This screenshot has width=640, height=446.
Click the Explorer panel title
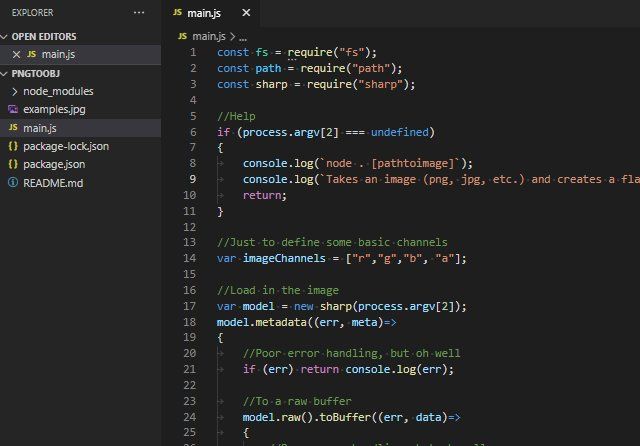31,13
